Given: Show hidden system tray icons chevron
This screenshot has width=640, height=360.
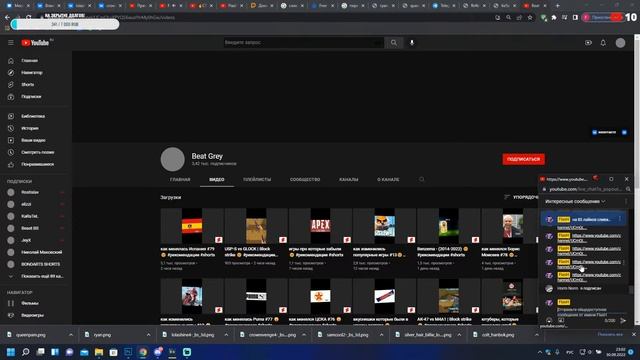Looking at the screenshot, I should click(540, 352).
